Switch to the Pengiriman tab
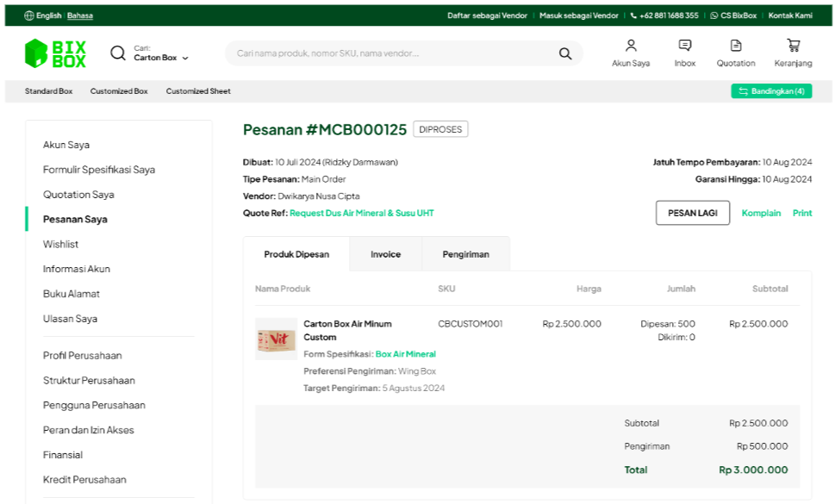The width and height of the screenshot is (835, 504). (465, 254)
